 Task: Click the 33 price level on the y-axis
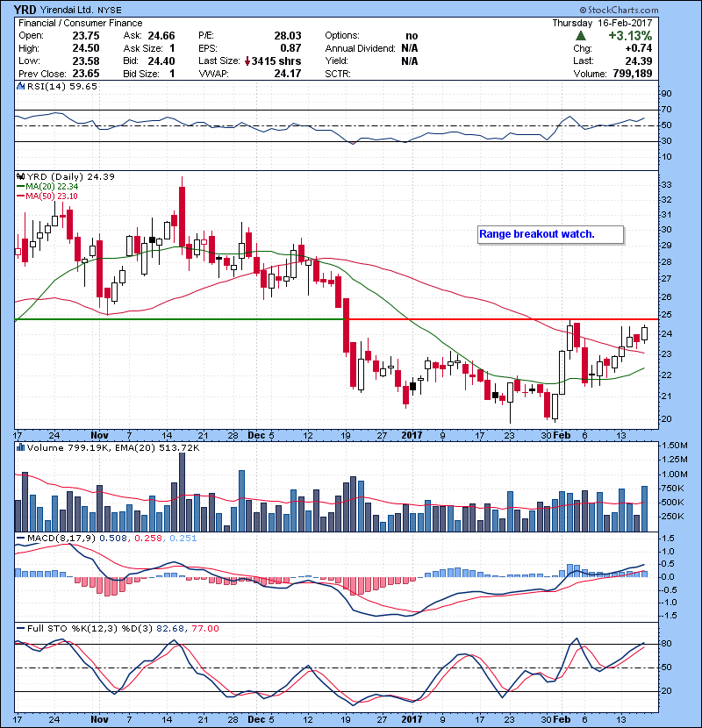click(666, 185)
